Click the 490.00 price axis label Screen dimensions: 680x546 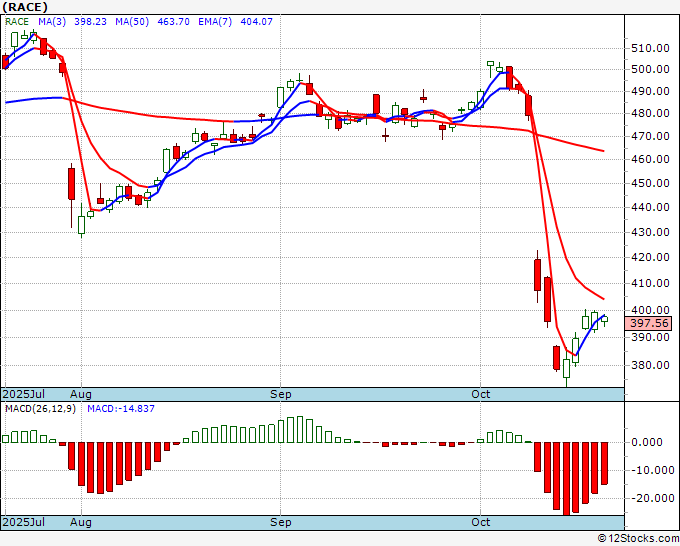(x=650, y=92)
